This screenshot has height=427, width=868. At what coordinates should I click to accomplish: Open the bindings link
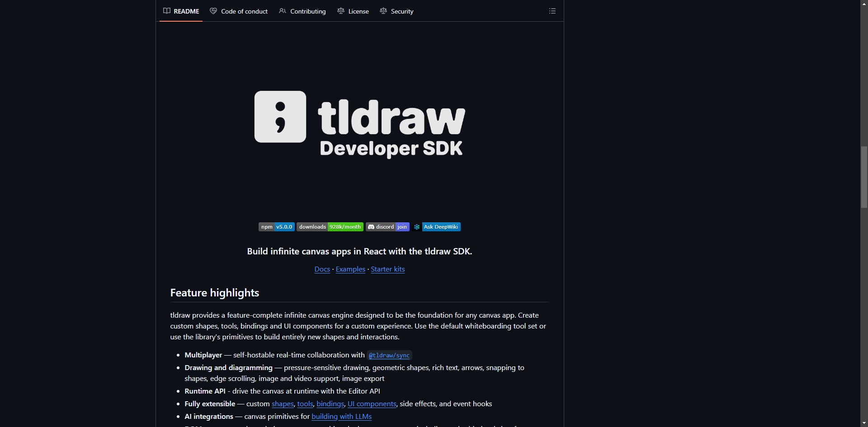(x=330, y=404)
